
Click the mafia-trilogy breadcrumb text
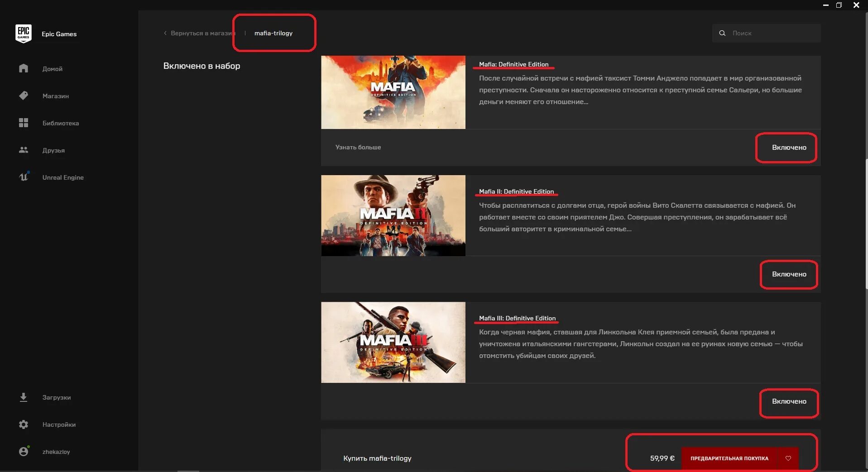click(x=273, y=33)
